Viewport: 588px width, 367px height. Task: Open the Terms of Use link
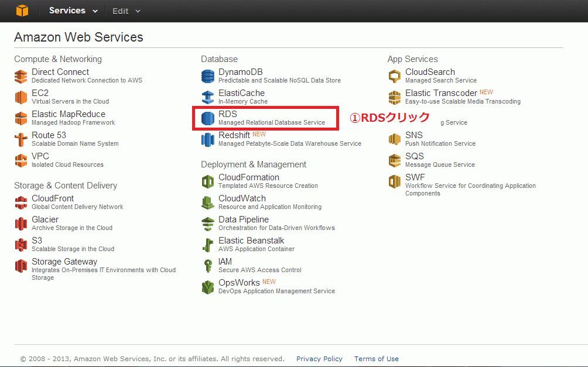pyautogui.click(x=376, y=359)
